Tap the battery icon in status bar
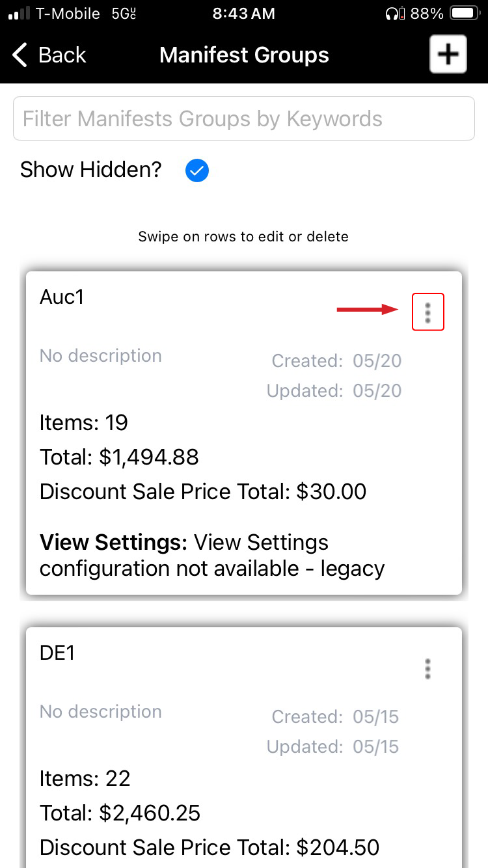The width and height of the screenshot is (488, 868). 464,14
